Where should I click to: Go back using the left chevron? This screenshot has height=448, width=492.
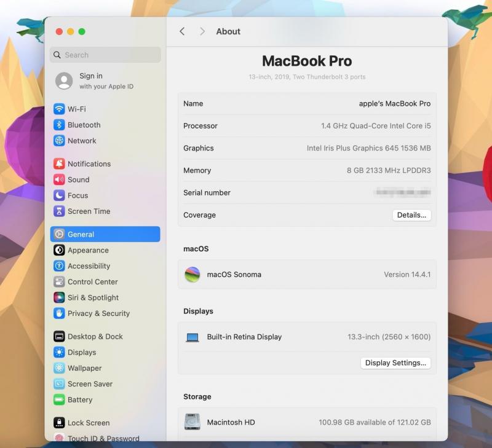click(x=182, y=31)
